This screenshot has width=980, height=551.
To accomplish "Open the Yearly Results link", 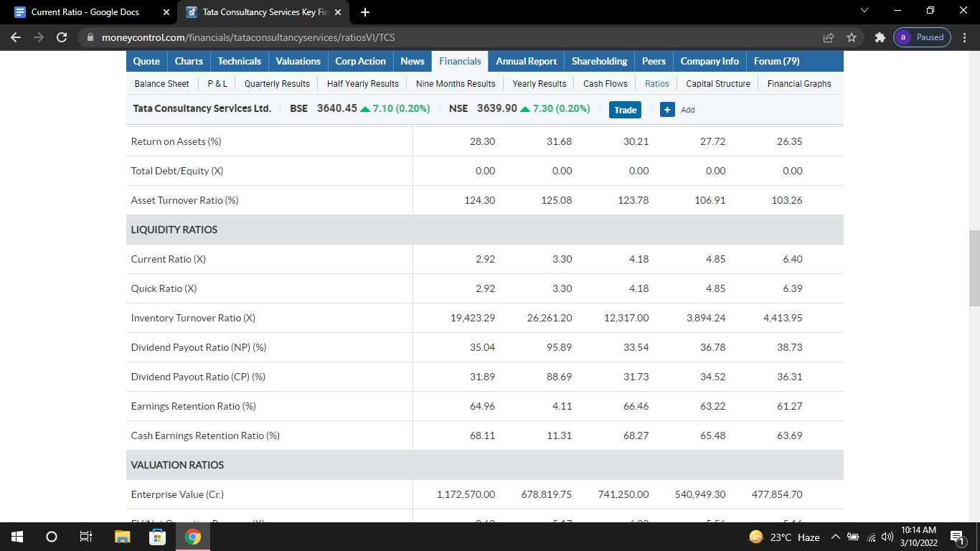I will coord(540,84).
